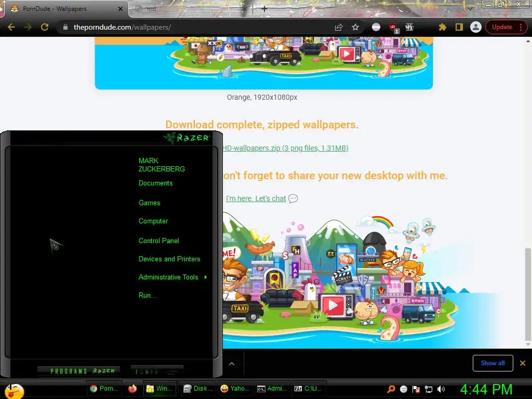Open a new browser tab

(264, 9)
